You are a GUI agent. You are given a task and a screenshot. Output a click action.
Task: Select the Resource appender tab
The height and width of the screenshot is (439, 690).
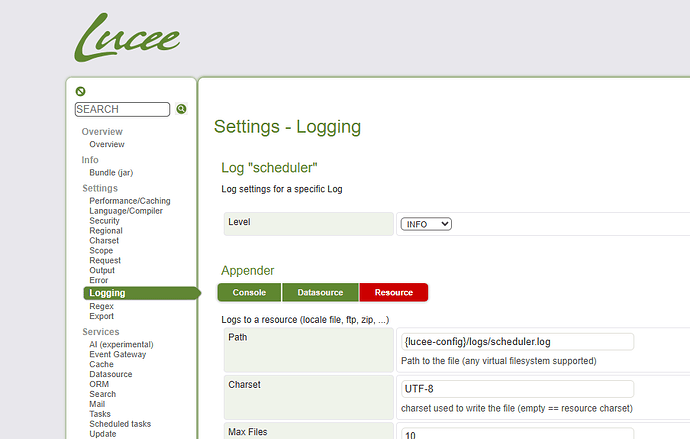(394, 293)
